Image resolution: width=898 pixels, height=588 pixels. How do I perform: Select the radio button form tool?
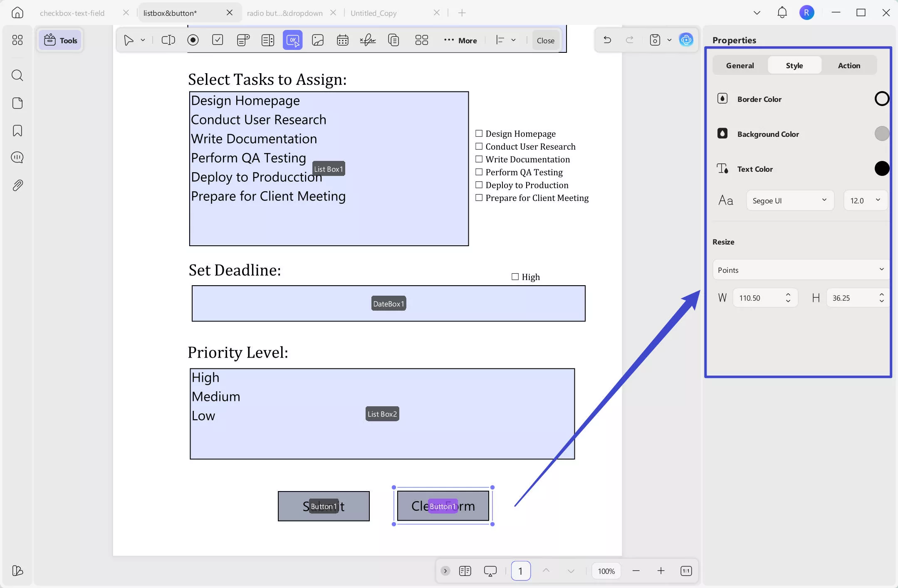193,40
